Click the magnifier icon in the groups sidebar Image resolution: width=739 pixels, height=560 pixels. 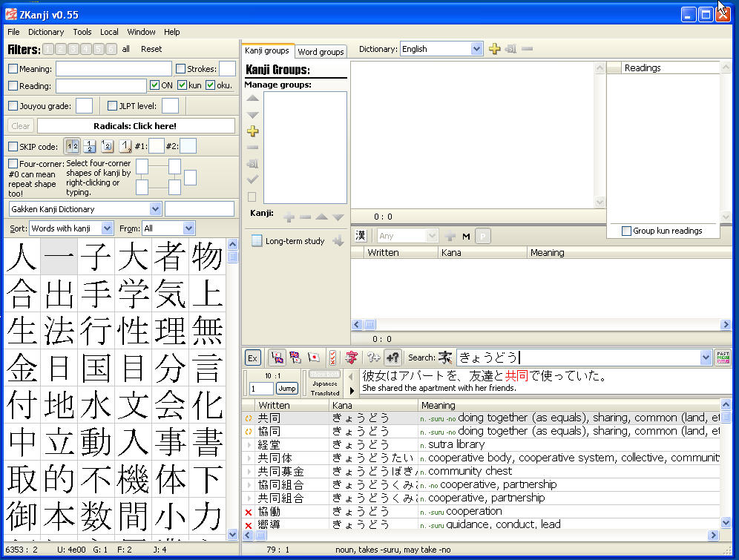coord(252,164)
